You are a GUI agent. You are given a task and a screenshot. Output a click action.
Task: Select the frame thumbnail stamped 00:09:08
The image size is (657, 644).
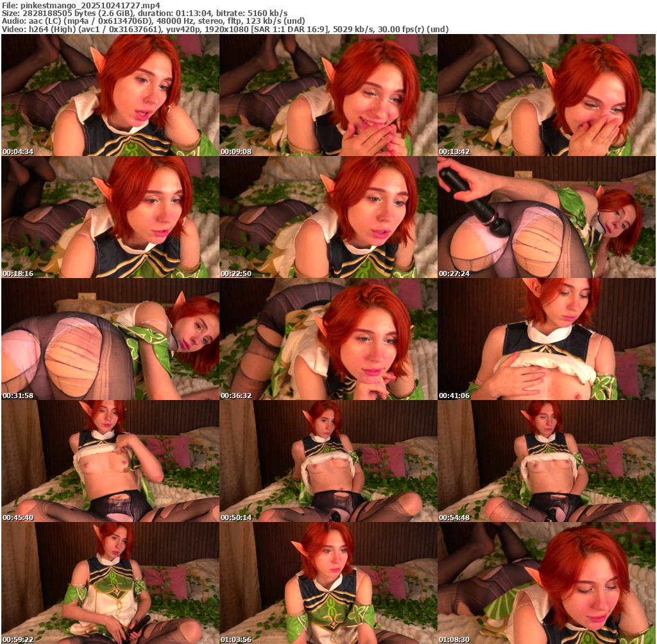click(328, 95)
